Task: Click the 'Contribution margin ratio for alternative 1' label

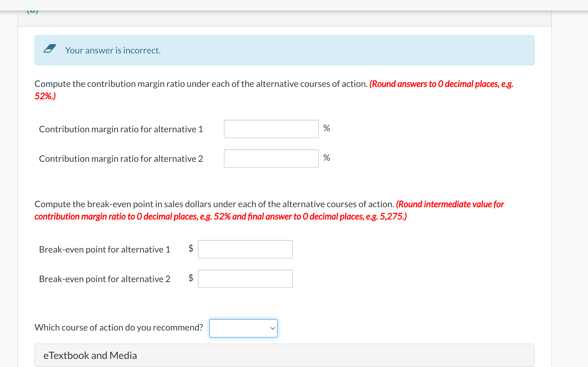Action: click(121, 129)
